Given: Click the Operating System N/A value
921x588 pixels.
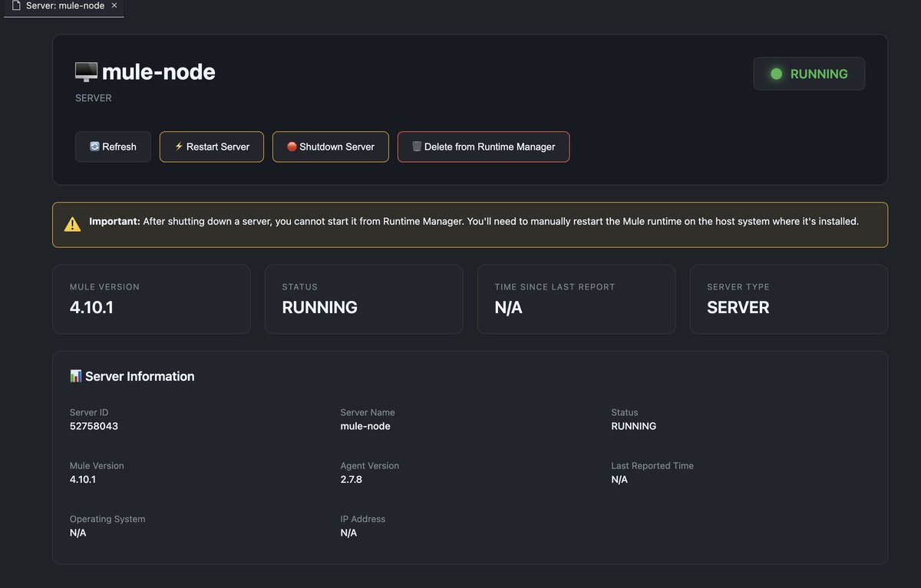Looking at the screenshot, I should 78,533.
